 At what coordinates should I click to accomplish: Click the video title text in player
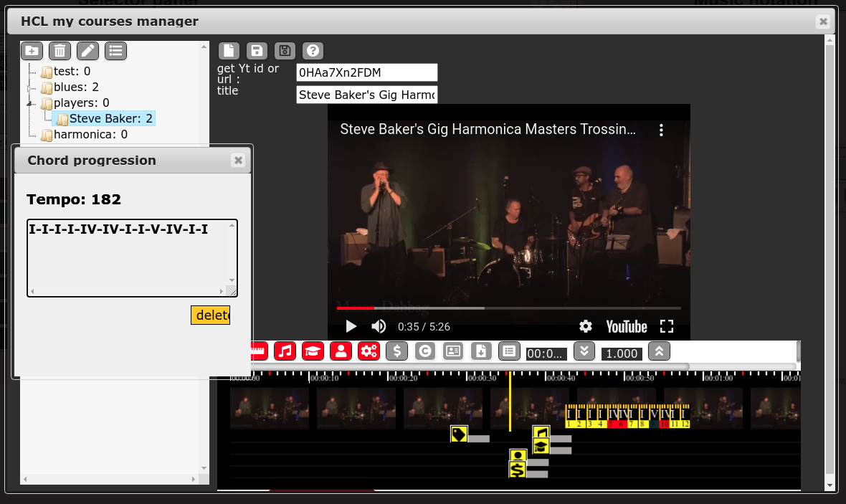coord(488,130)
